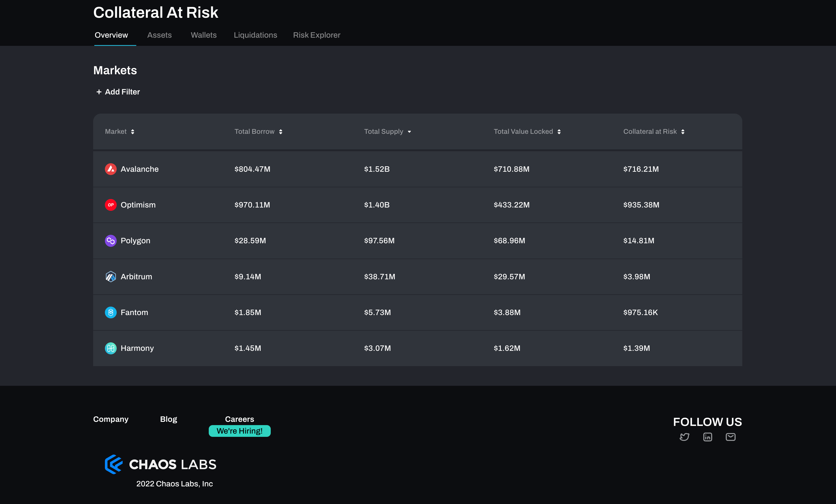Click the Fantom market logo icon
Viewport: 836px width, 504px height.
pyautogui.click(x=111, y=312)
